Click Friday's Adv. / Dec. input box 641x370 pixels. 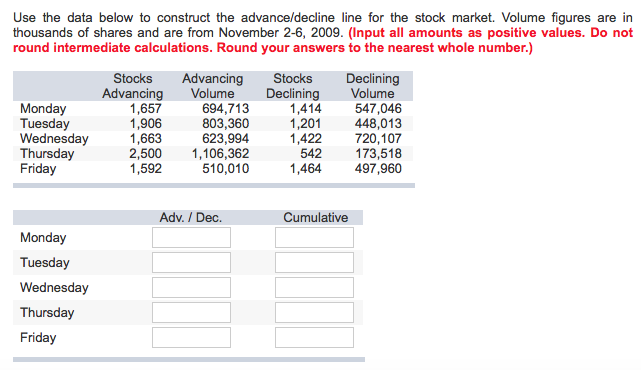191,337
